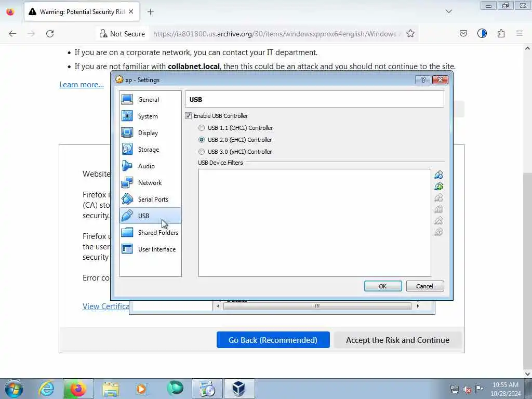Click Go Back (Recommended) button

[273, 340]
